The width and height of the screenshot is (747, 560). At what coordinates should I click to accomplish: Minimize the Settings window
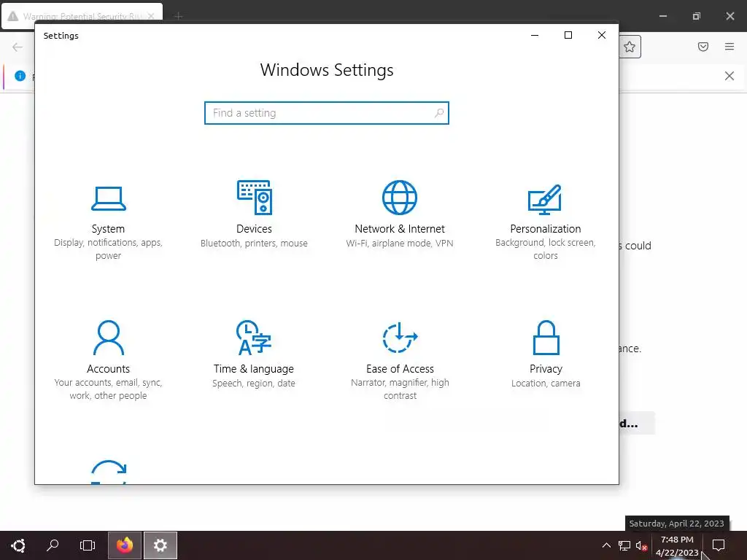click(x=535, y=35)
